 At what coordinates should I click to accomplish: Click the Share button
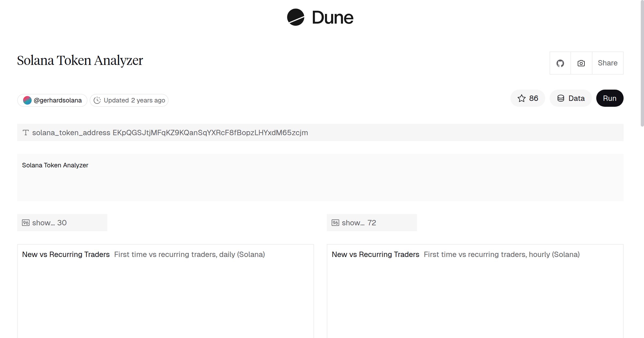tap(608, 63)
